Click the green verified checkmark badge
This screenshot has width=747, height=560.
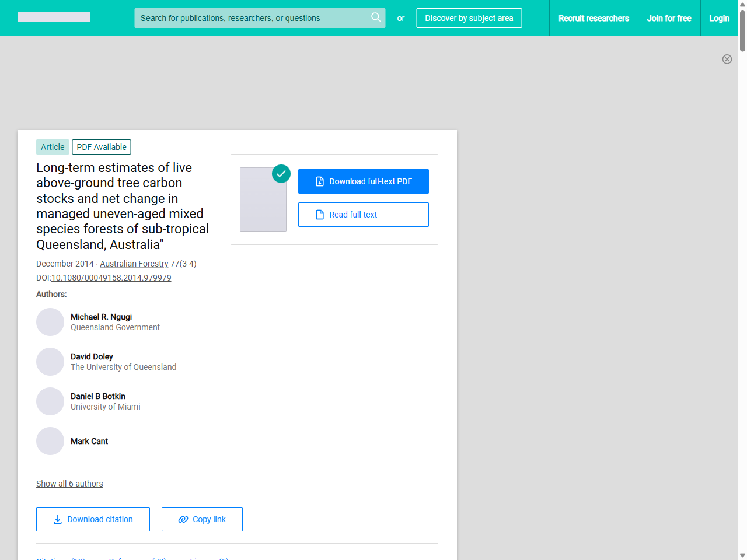tap(281, 173)
